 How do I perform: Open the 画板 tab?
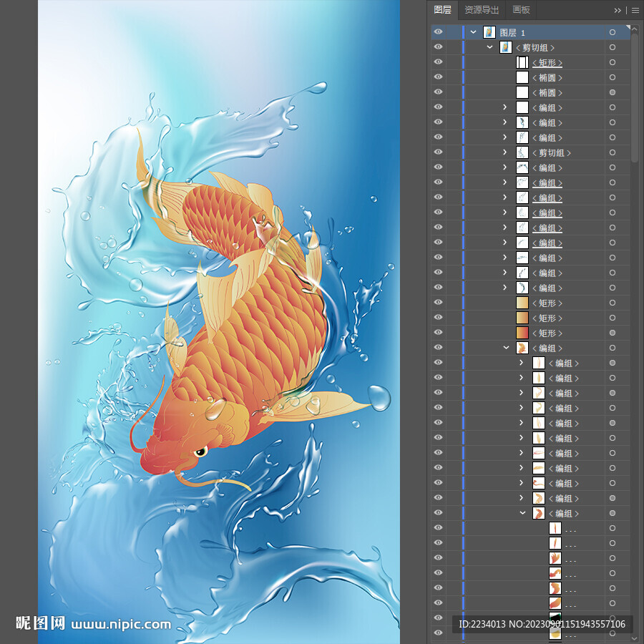click(x=521, y=10)
